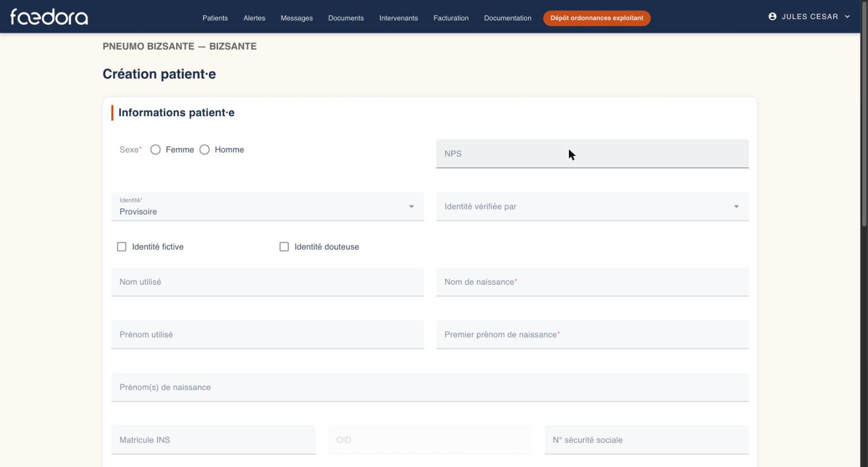Open Facturation in the navbar
Screen dimensions: 868x467
451,18
